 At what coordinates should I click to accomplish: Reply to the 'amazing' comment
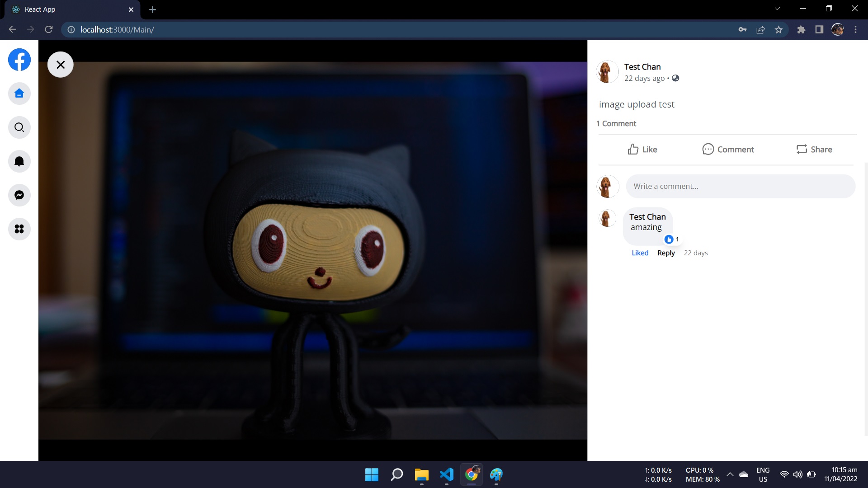pyautogui.click(x=666, y=253)
